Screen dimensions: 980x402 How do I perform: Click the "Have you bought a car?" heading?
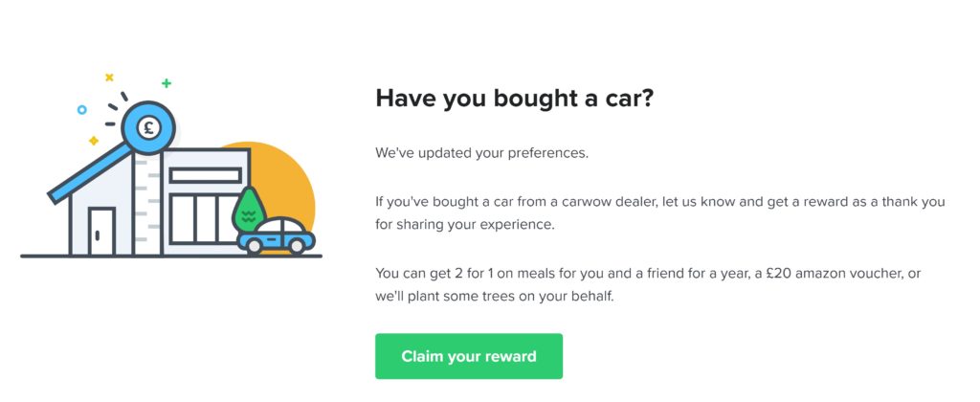click(514, 99)
